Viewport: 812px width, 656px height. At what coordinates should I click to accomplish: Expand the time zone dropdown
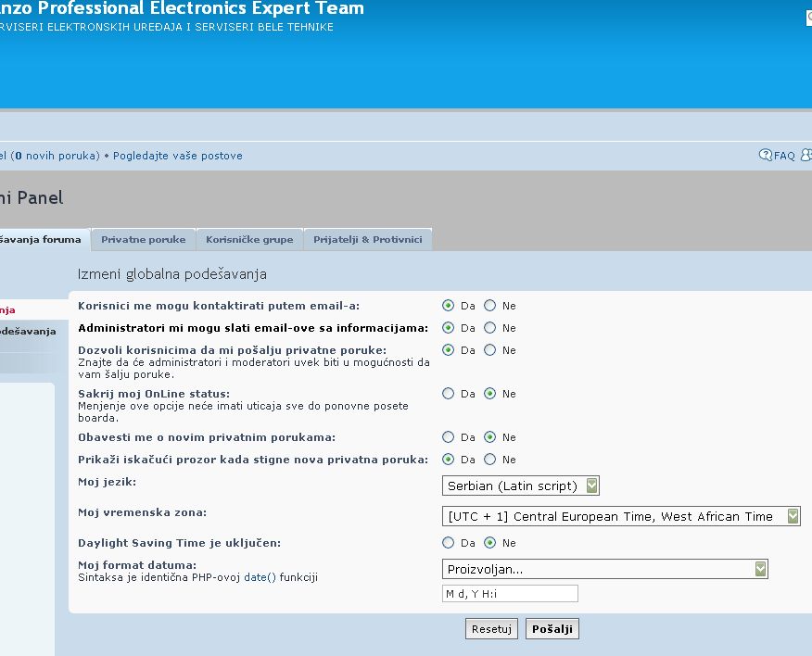[x=621, y=517]
